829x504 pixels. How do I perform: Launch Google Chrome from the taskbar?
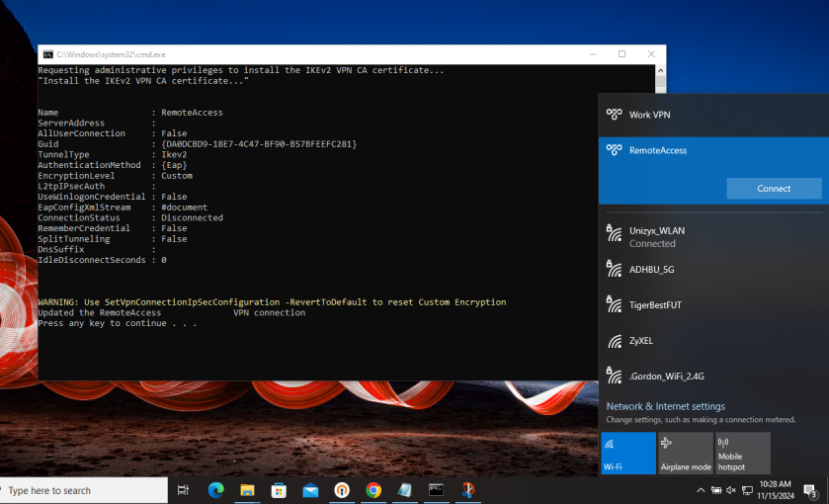373,490
